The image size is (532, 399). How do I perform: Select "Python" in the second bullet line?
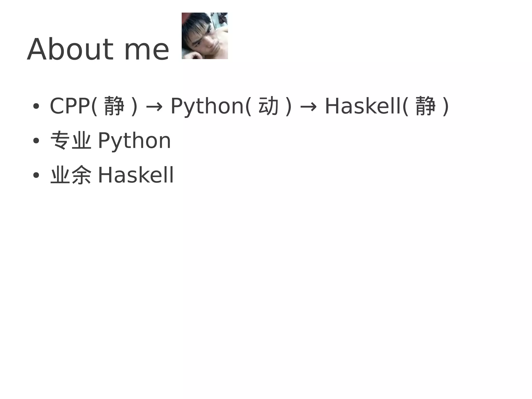134,141
